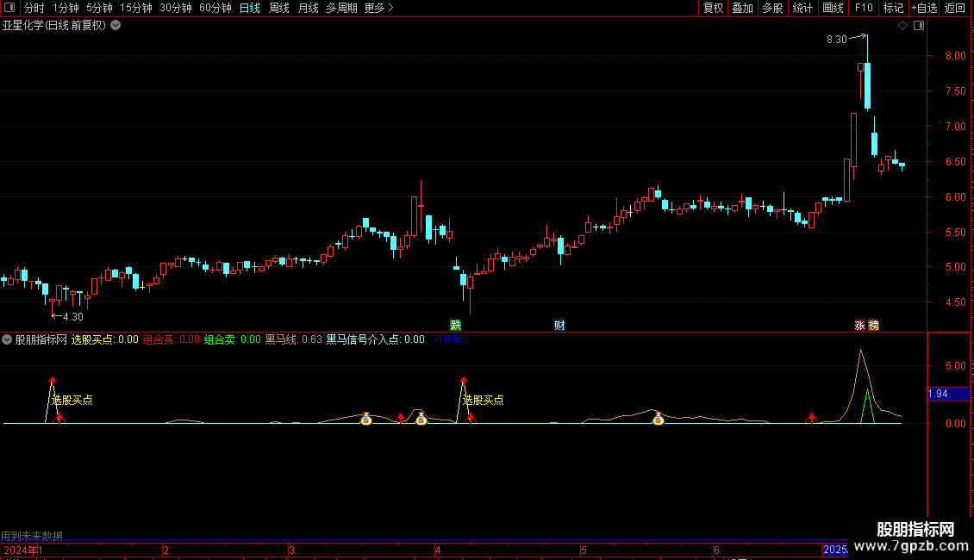This screenshot has height=560, width=974.
Task: Click the 组合卖: 0.00 legend value
Action: (x=233, y=339)
